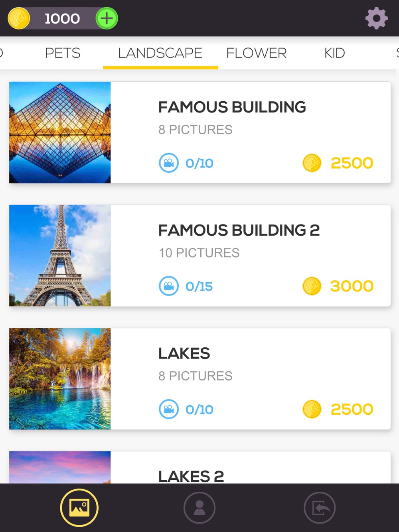The height and width of the screenshot is (532, 399).
Task: Tap the video camera icon on Famous Building 2
Action: (169, 286)
